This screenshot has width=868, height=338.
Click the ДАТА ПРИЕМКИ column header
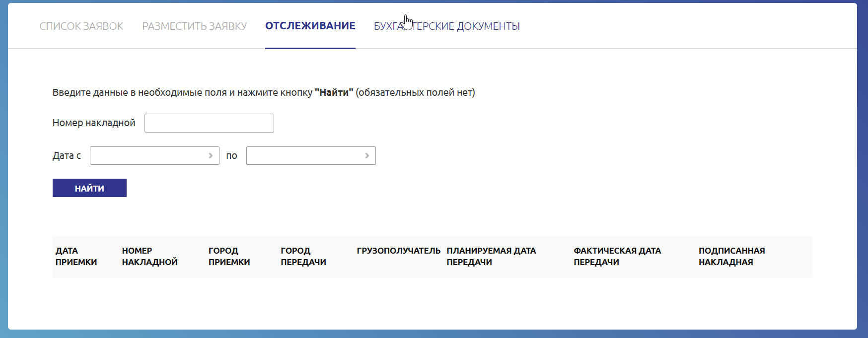[x=76, y=256]
